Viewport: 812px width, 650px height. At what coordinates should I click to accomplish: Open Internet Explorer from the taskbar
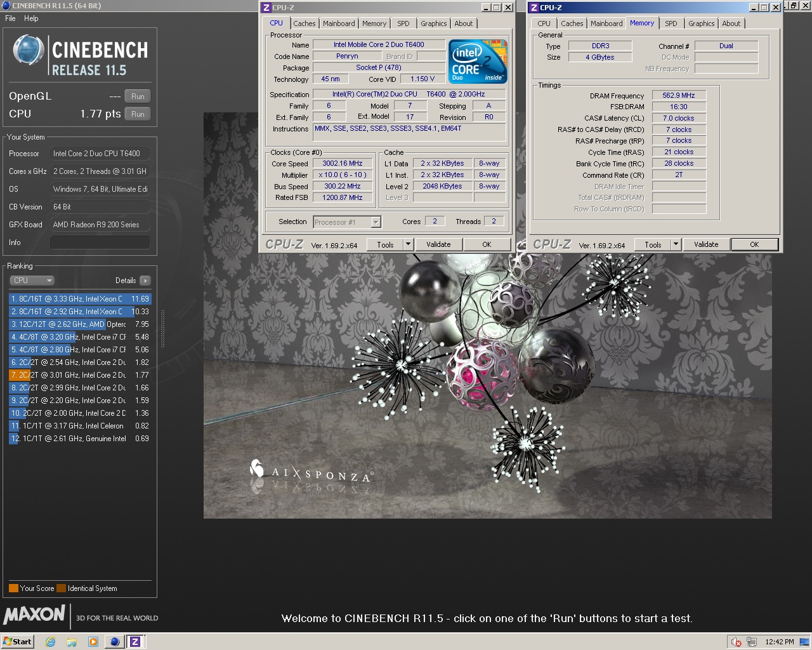click(x=50, y=642)
